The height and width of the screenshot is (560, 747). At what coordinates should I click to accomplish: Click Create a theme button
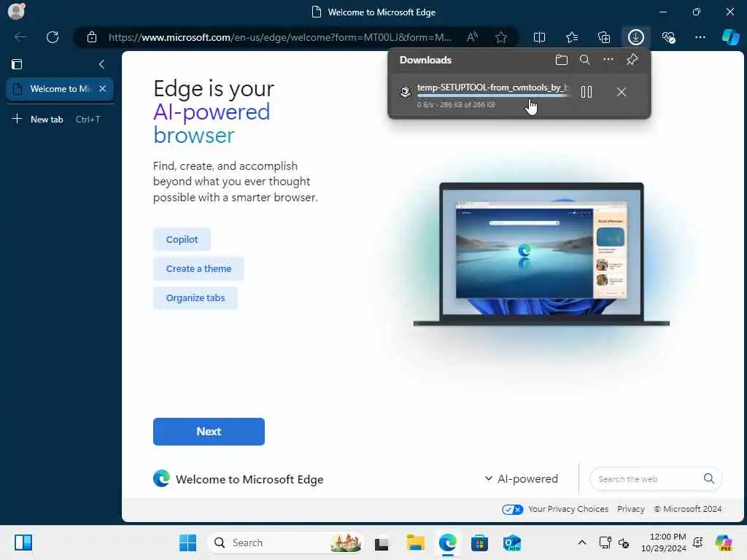click(x=198, y=268)
